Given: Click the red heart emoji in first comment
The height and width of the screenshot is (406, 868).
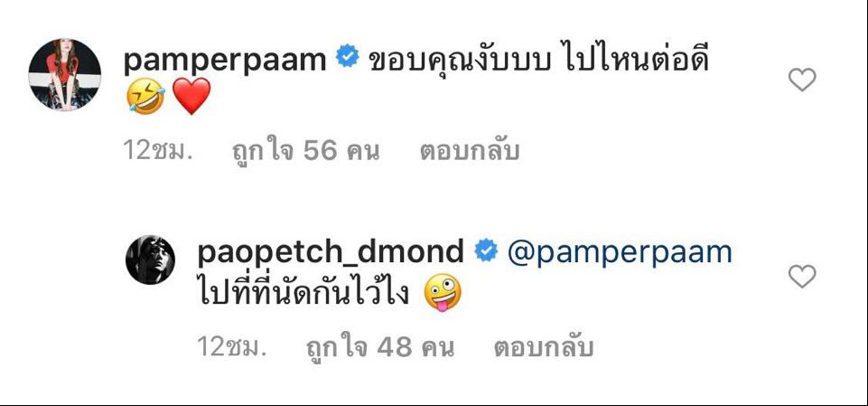Looking at the screenshot, I should tap(191, 96).
